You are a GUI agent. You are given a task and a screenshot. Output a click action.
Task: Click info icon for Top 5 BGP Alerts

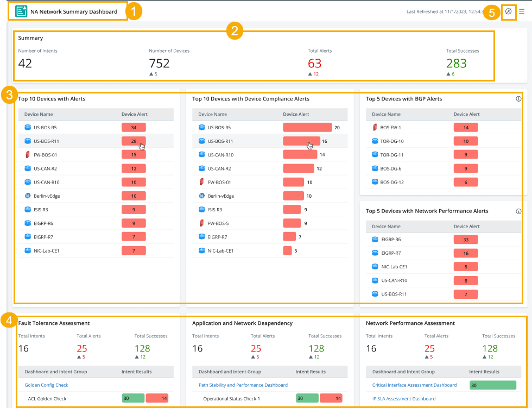click(x=518, y=99)
